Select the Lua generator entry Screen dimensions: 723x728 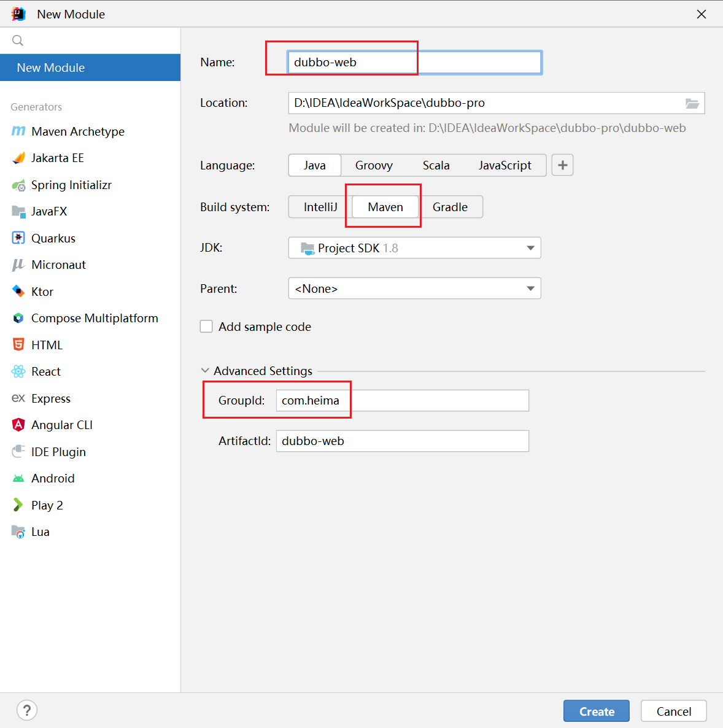point(90,532)
